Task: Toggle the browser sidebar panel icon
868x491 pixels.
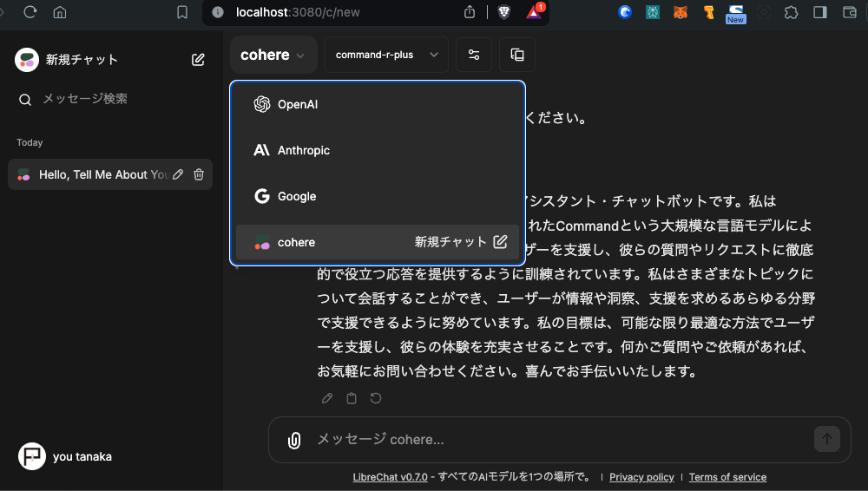Action: pos(820,12)
